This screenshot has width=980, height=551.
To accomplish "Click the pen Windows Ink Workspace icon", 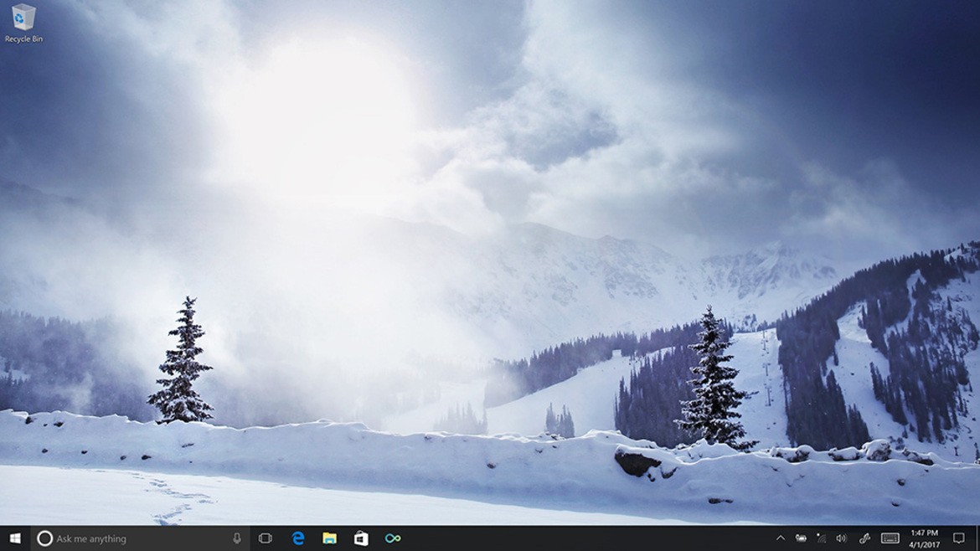I will [864, 538].
